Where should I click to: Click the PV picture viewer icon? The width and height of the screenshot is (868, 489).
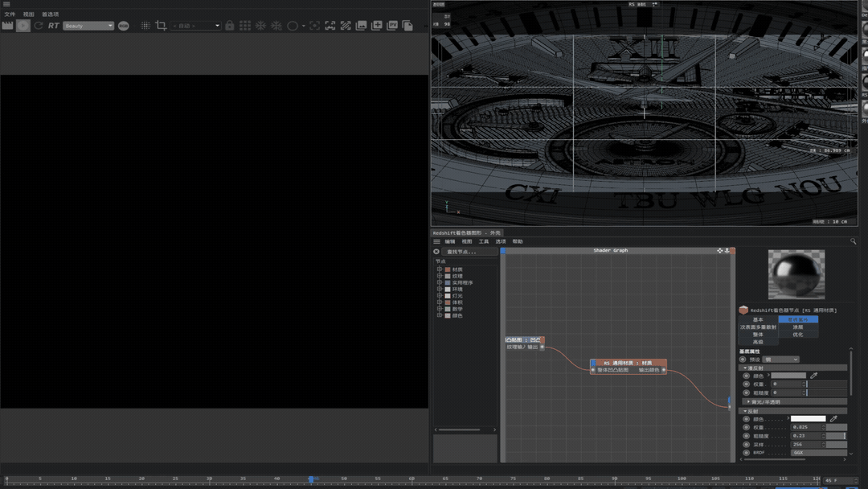tap(392, 26)
